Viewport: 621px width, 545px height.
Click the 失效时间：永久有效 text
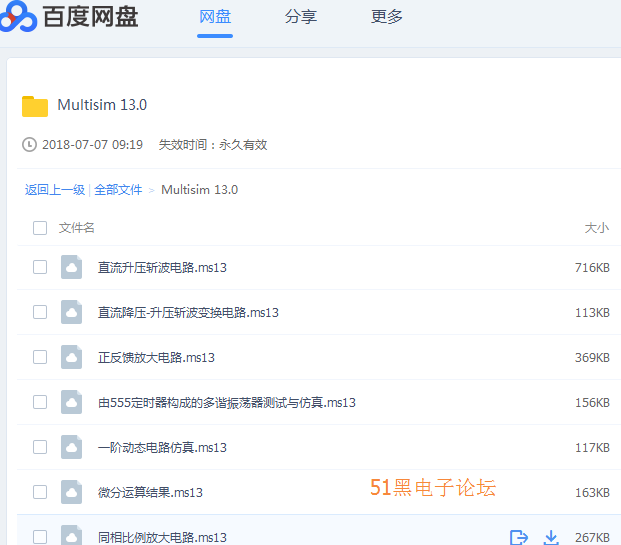(213, 145)
